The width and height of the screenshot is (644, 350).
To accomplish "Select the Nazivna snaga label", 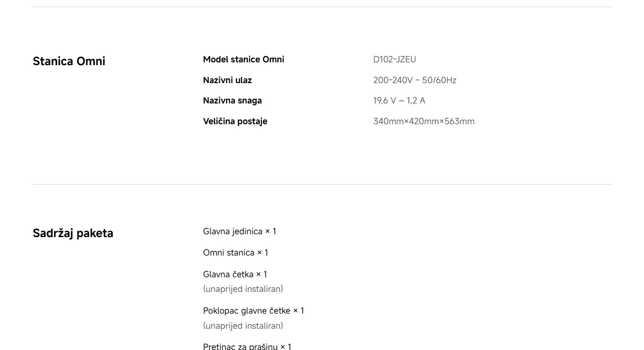I will pos(232,101).
